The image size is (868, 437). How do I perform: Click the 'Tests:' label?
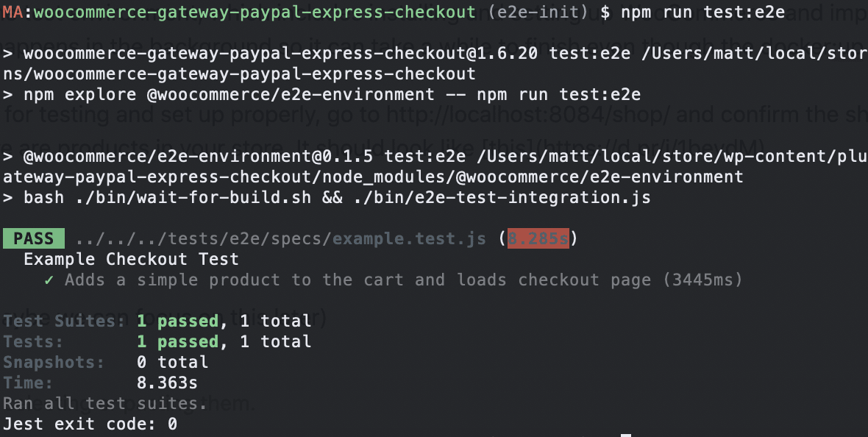[33, 341]
